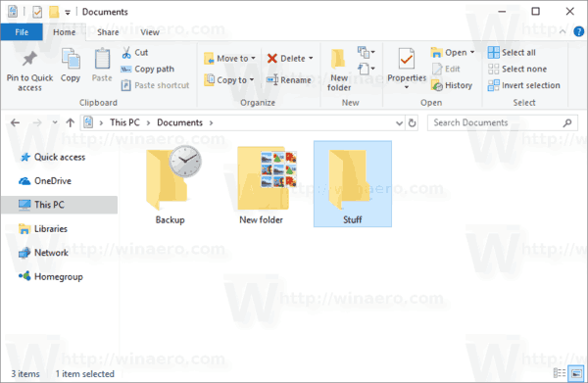Click Edit in the Open group
Screen dimensions: 588x383
click(446, 69)
